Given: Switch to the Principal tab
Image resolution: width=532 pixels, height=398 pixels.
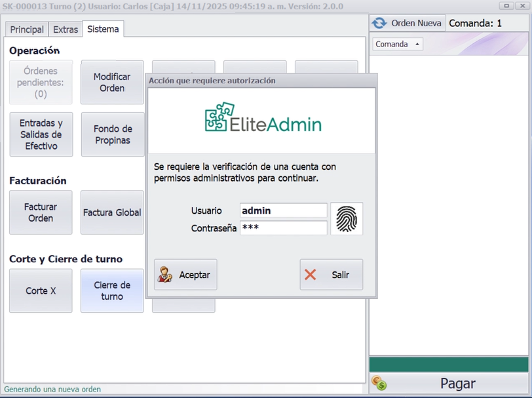Looking at the screenshot, I should 27,30.
